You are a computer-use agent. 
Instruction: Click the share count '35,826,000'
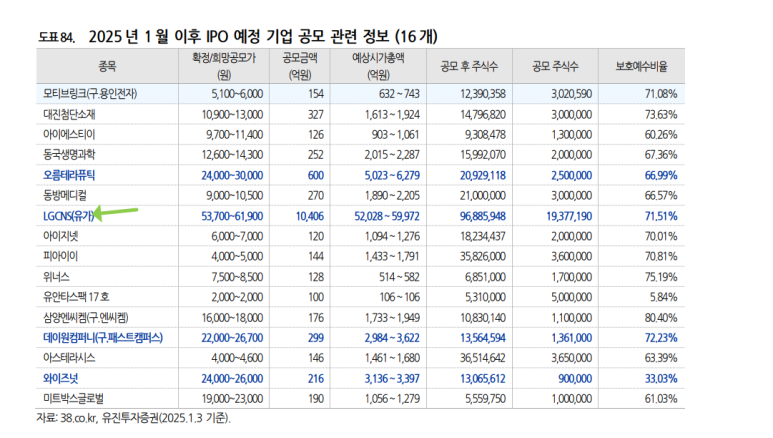coord(483,256)
